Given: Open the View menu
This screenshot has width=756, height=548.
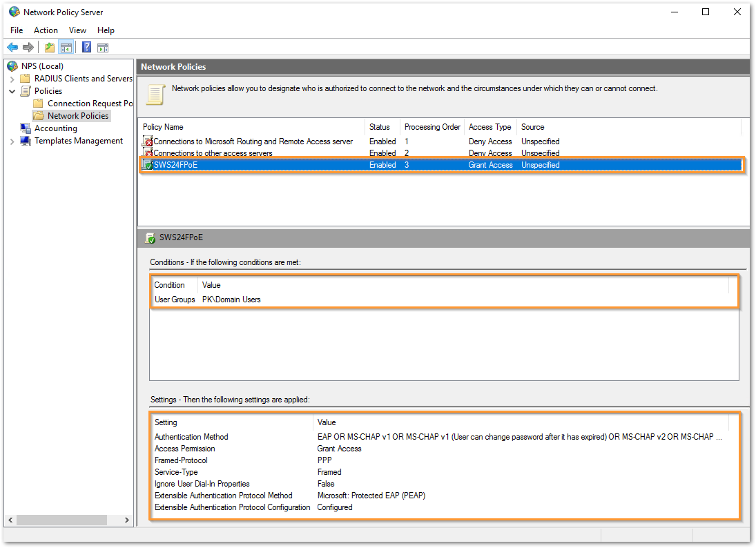Looking at the screenshot, I should 77,30.
